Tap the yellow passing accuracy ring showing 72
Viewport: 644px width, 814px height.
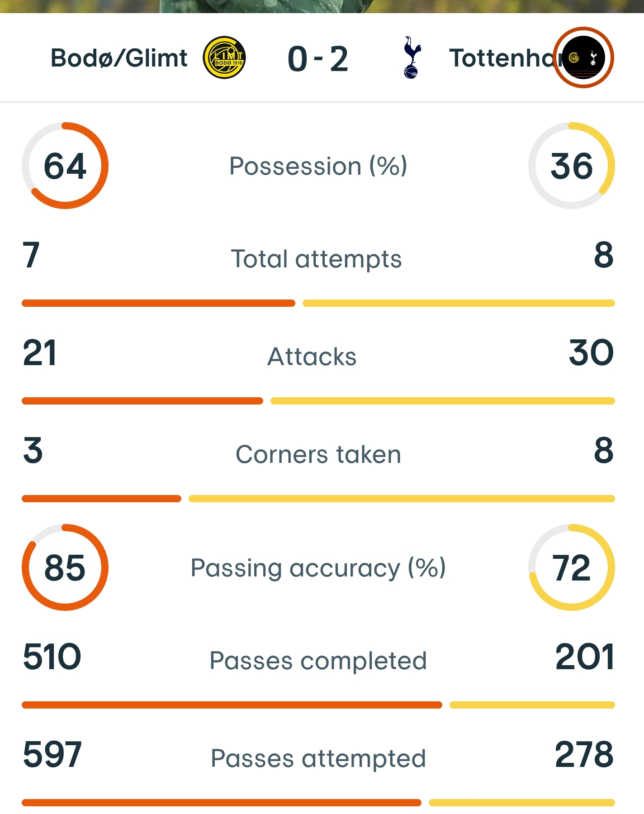(571, 567)
